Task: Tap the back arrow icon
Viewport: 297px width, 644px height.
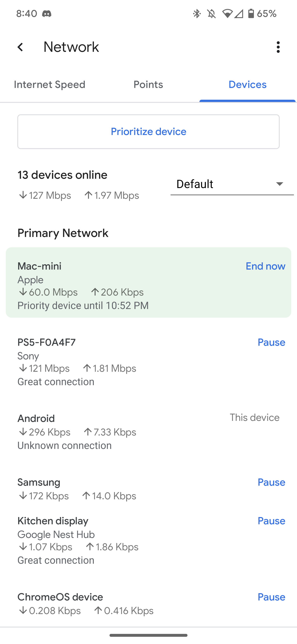Action: pos(20,47)
